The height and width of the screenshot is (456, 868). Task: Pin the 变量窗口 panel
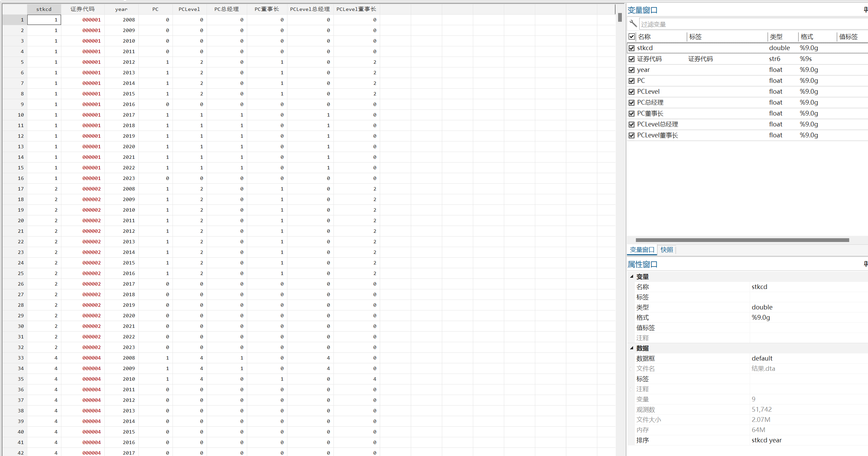(x=865, y=10)
